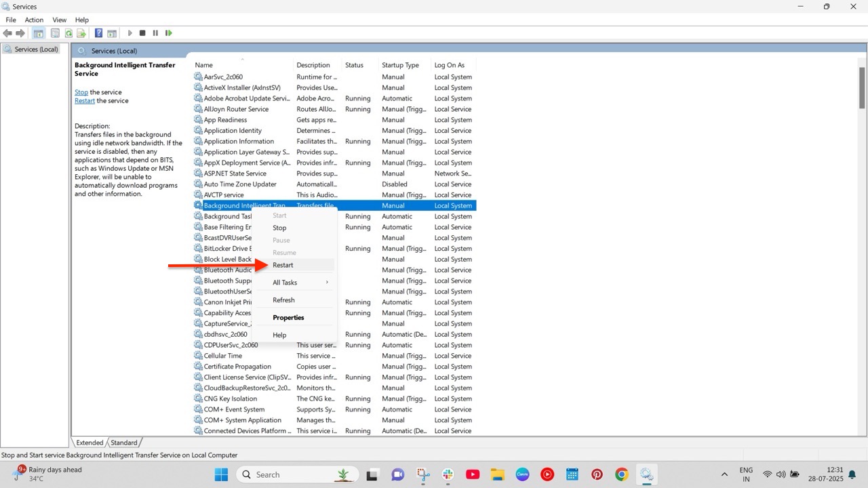Screen dimensions: 868x488
Task: Toggle the Show/Hide Console Tree icon
Action: click(38, 33)
